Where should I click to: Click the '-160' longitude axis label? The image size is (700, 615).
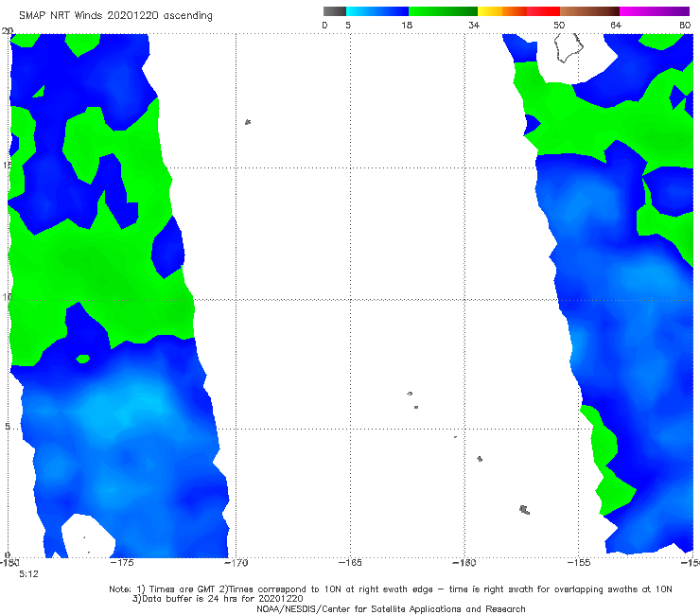tap(464, 563)
